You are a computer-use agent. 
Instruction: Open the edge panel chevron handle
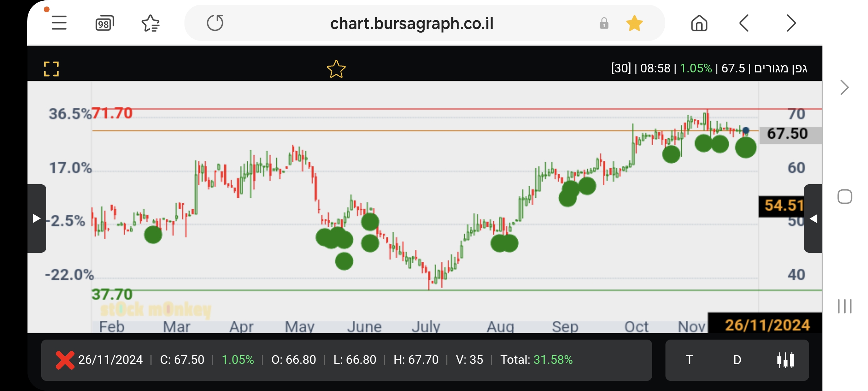click(844, 87)
